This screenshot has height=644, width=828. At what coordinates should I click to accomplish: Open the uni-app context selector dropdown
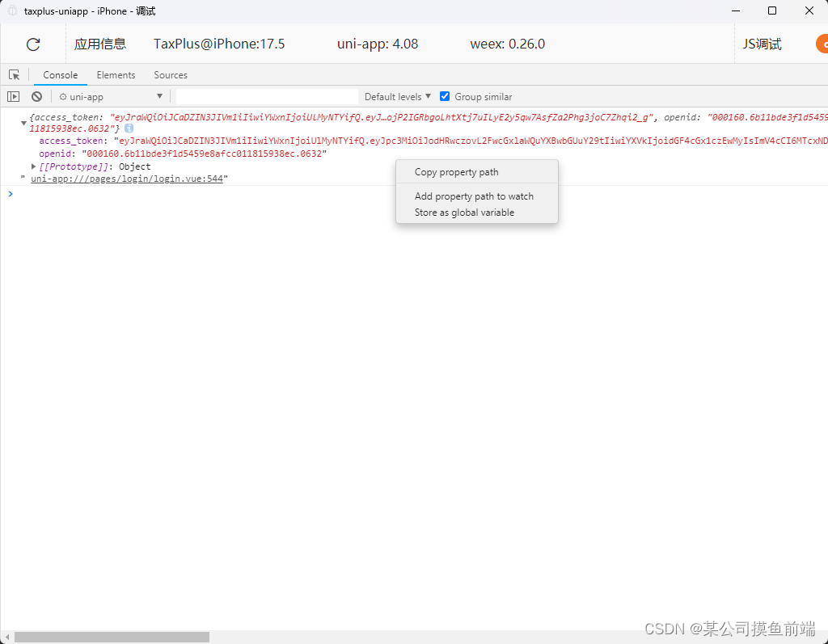tap(109, 95)
